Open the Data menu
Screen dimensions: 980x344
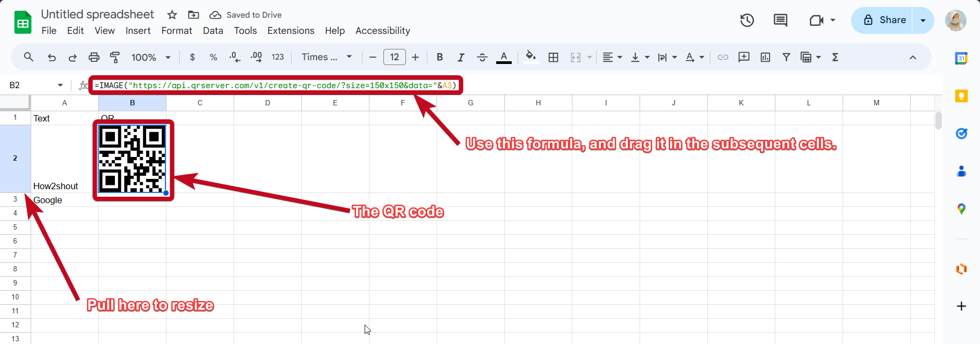[x=213, y=31]
